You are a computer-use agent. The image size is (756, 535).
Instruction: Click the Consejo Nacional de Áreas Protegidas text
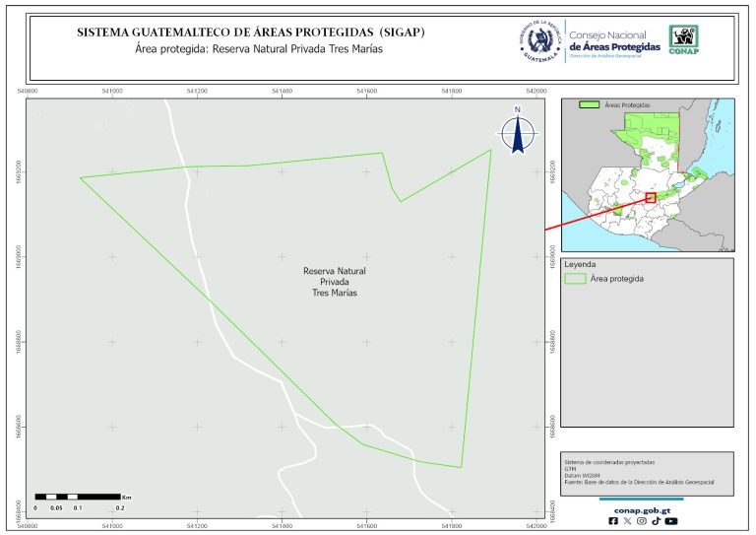click(615, 41)
